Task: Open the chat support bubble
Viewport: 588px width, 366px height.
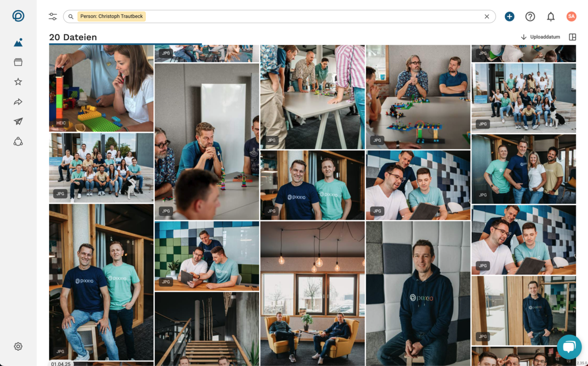Action: (x=569, y=347)
